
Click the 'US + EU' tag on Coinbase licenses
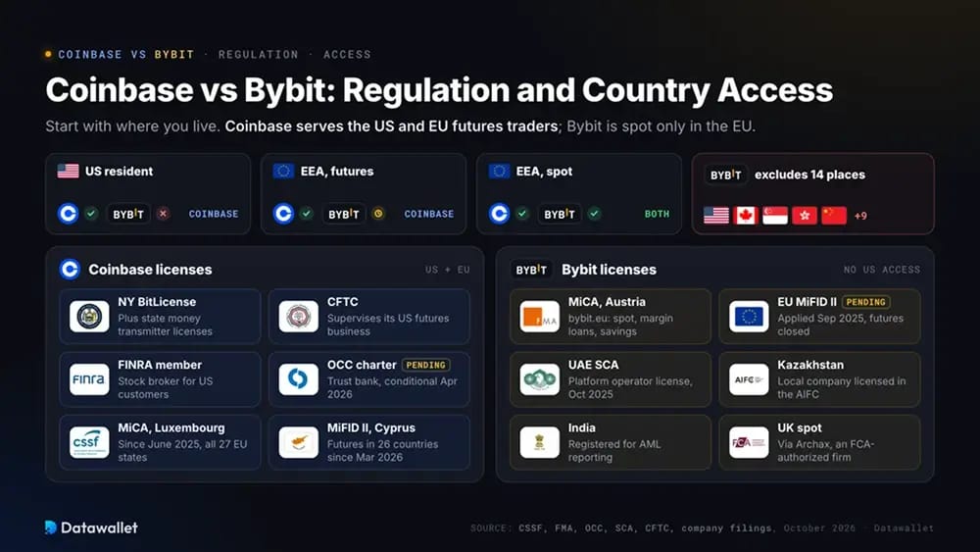448,270
